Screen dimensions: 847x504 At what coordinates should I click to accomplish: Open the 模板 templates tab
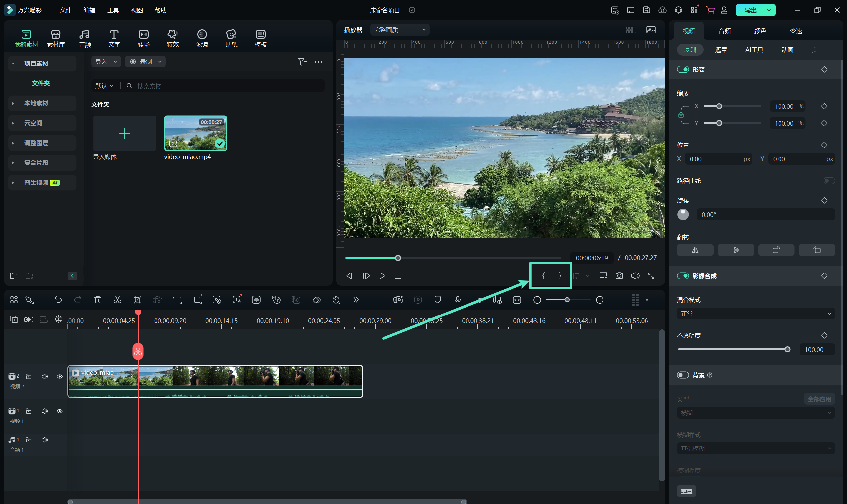(261, 38)
